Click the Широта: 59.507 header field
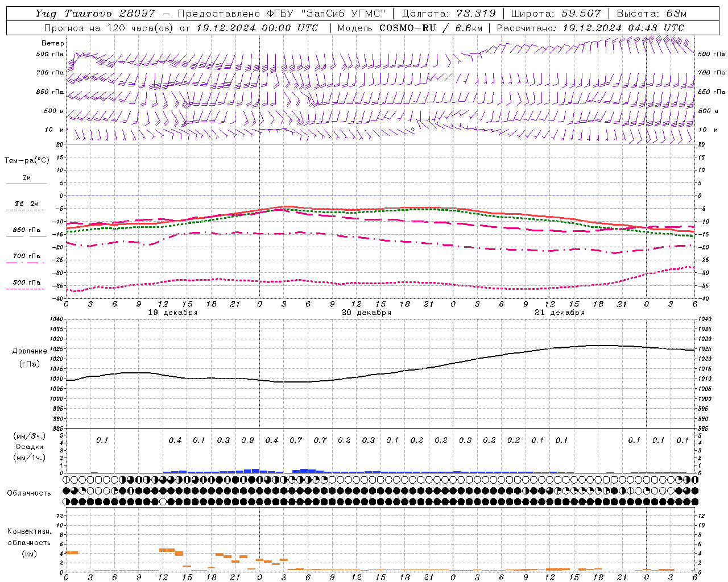 pos(556,14)
